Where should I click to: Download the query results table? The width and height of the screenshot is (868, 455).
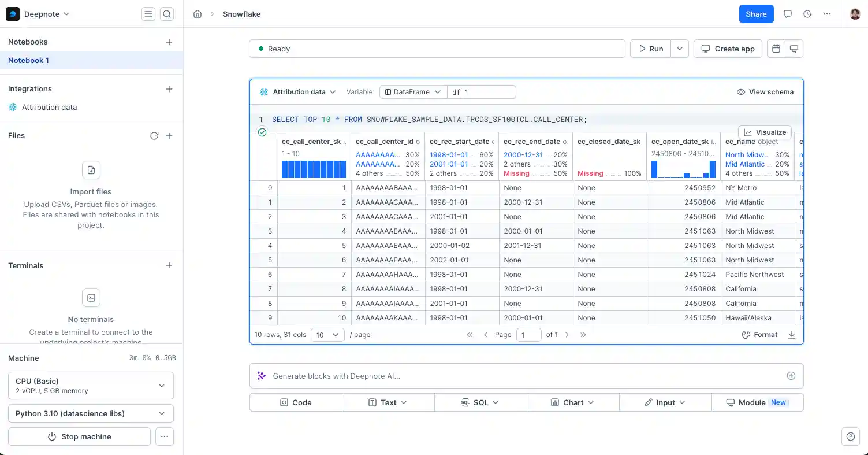click(x=792, y=335)
